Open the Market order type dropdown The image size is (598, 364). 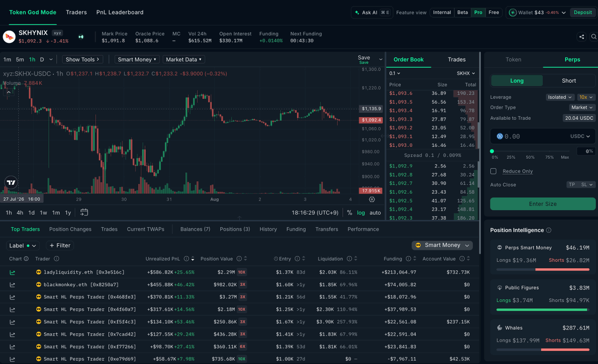click(582, 108)
